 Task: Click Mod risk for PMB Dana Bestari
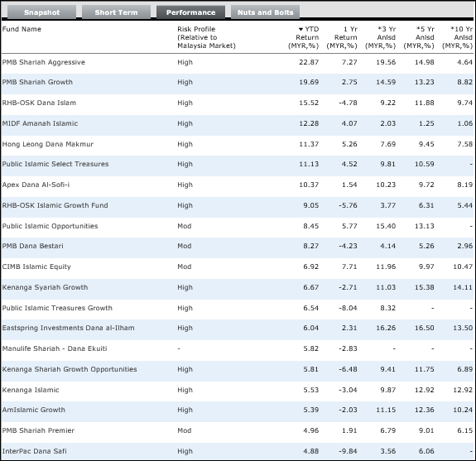tap(185, 246)
